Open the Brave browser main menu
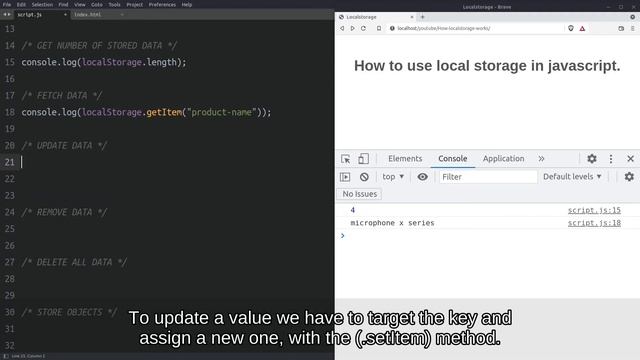This screenshot has width=640, height=360. pyautogui.click(x=633, y=29)
